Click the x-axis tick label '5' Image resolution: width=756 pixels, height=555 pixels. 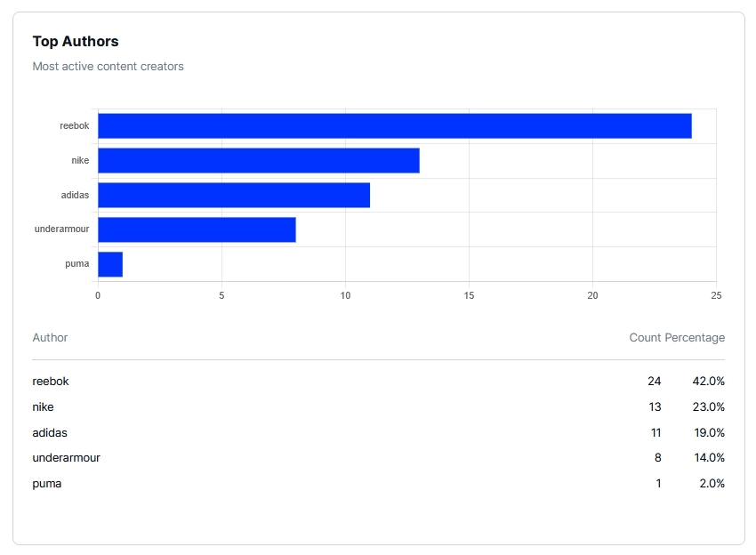(x=221, y=295)
